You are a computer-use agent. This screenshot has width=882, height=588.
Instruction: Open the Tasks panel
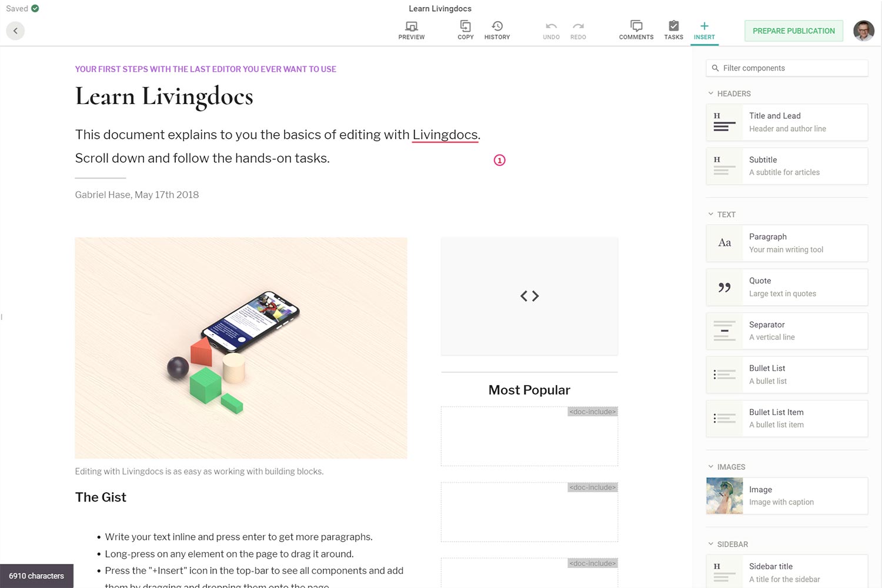tap(673, 26)
